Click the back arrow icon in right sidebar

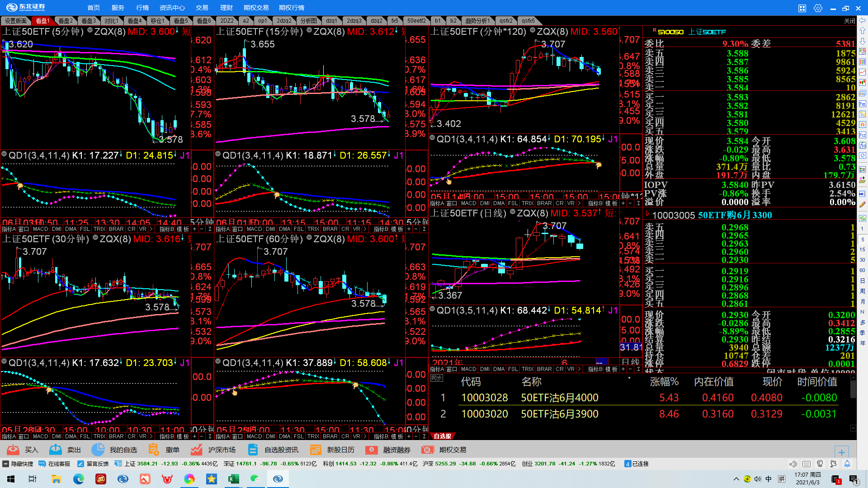863,20
